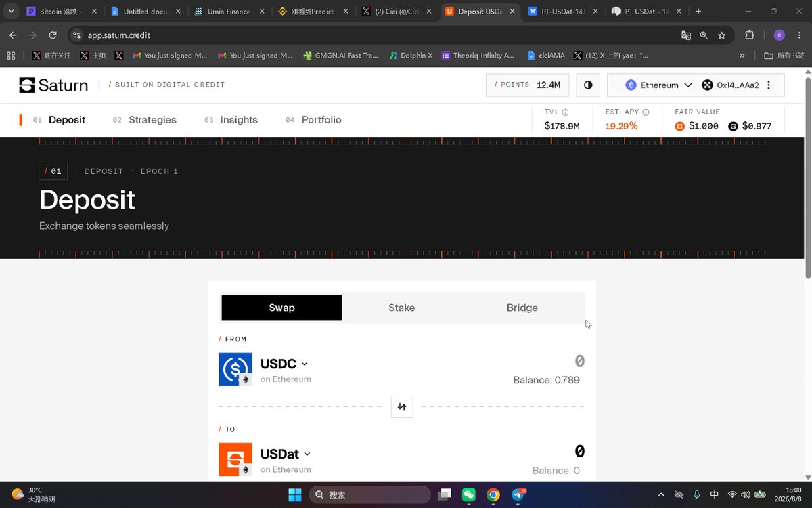Open the Dolphin X bookmark
Screen dimensions: 812x508
[x=411, y=56]
